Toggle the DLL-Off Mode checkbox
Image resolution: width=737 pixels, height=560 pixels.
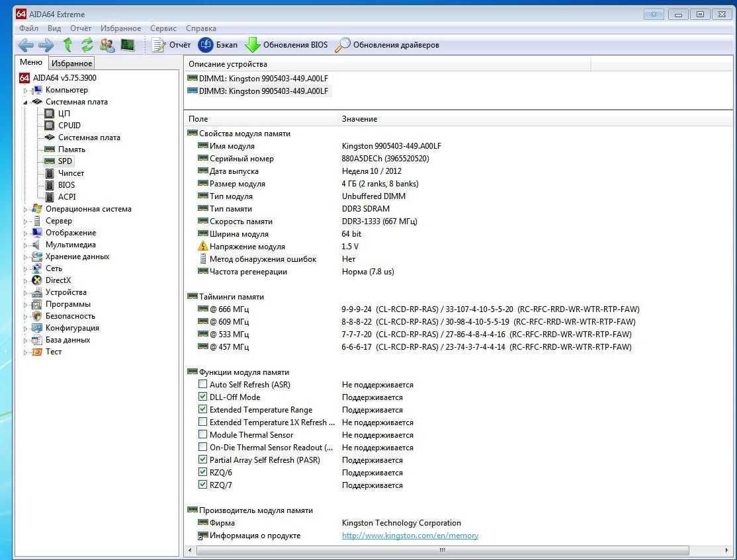202,397
